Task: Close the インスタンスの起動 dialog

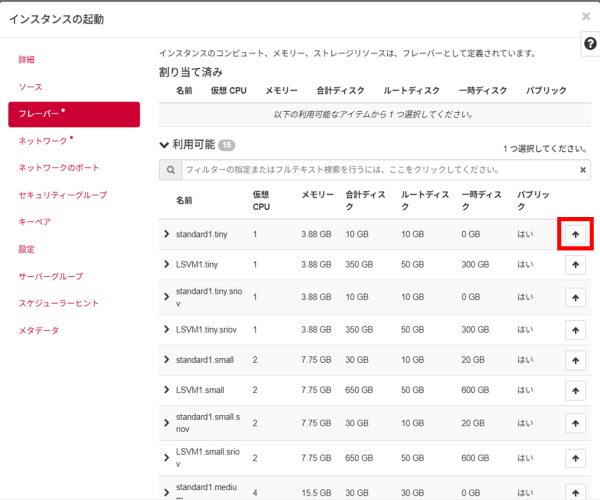Action: coord(586,17)
